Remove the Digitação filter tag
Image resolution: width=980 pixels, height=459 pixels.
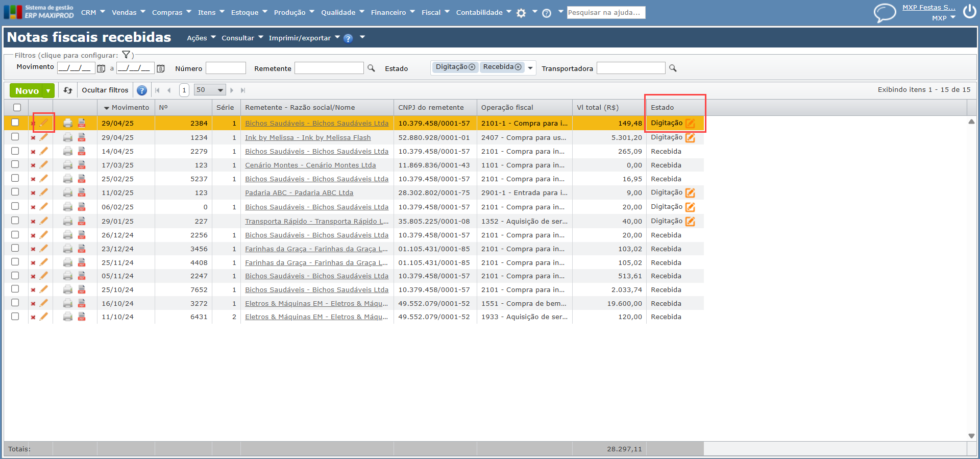[x=472, y=67]
